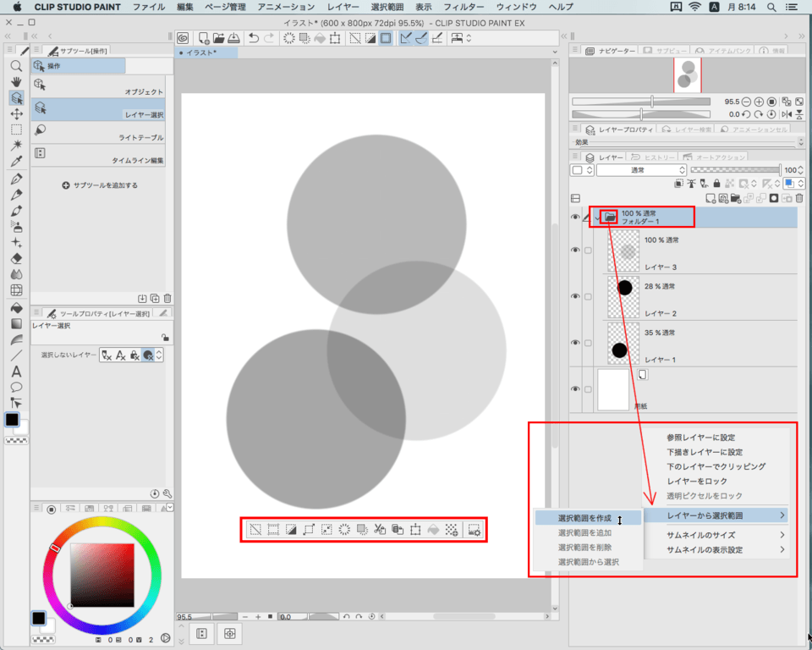
Task: Select the ライトテーブル sub tool
Action: coord(98,132)
